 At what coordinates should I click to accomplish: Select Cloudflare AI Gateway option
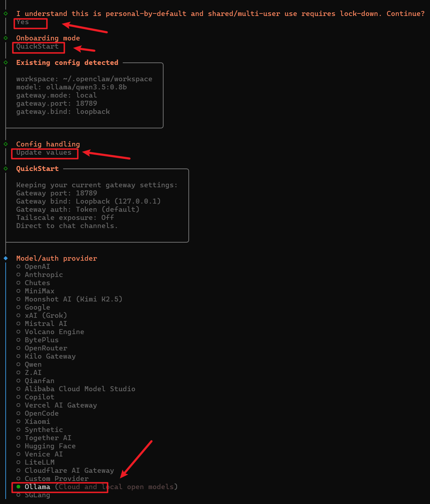pyautogui.click(x=65, y=470)
